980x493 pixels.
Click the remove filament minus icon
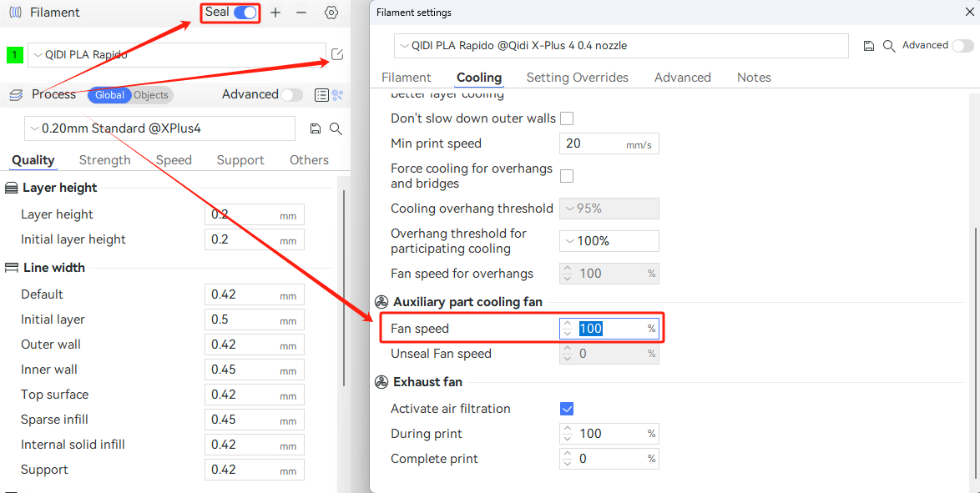(x=301, y=13)
